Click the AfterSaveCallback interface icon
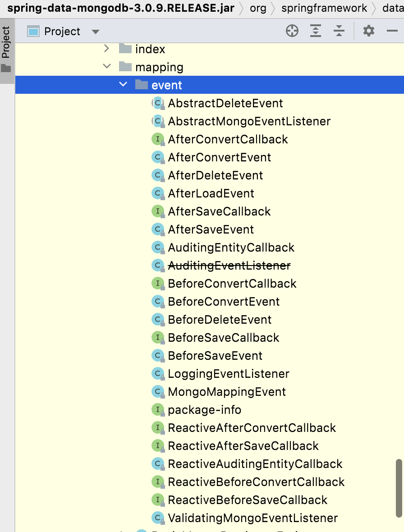The height and width of the screenshot is (532, 404). tap(158, 211)
